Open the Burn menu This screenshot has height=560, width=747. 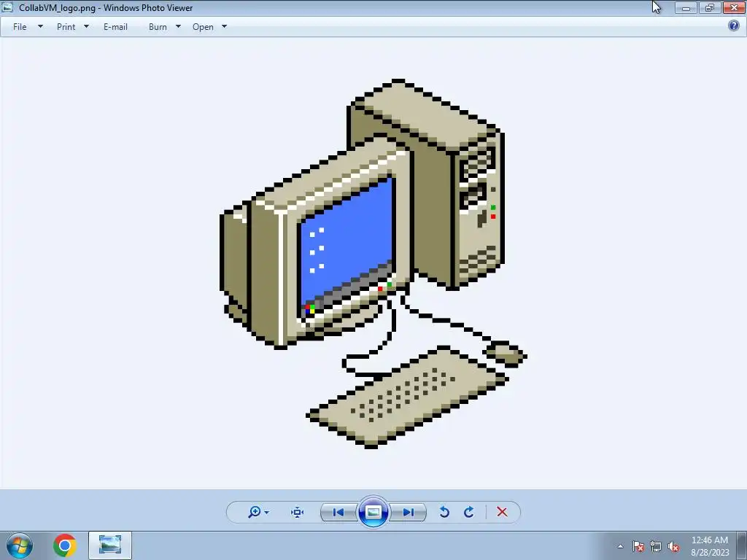tap(158, 27)
